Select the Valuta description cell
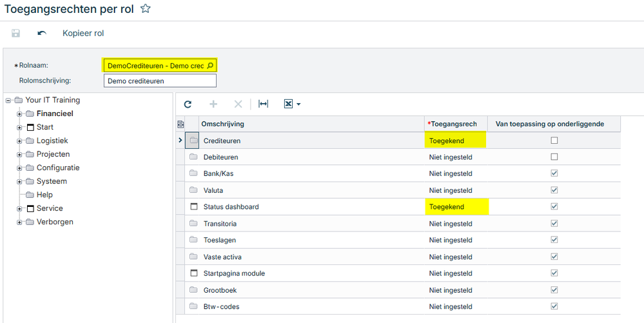This screenshot has height=323, width=644. coord(312,190)
